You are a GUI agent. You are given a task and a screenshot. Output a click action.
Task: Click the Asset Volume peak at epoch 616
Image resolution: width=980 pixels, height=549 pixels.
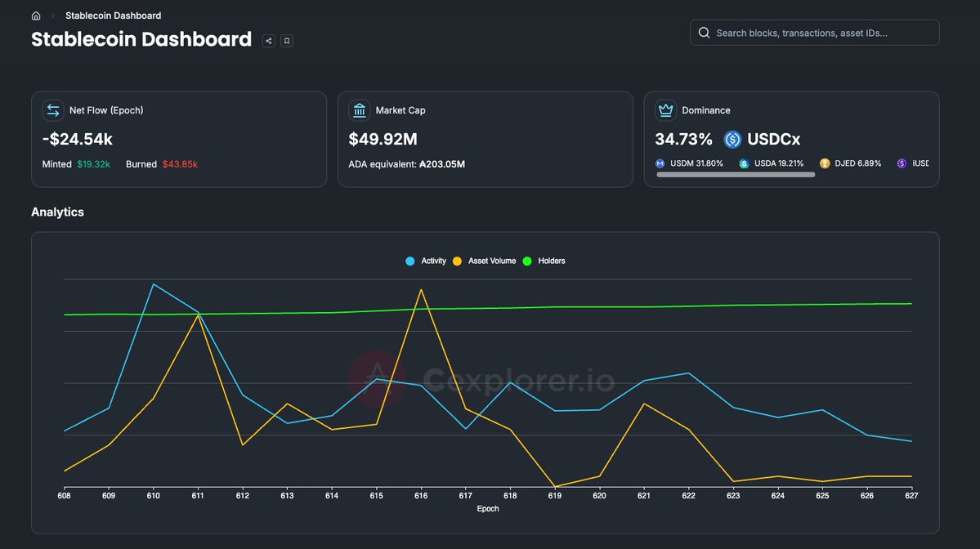coord(421,290)
